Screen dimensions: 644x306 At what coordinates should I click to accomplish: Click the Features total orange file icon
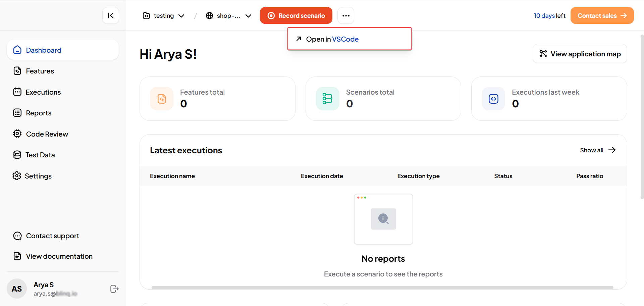pyautogui.click(x=162, y=99)
